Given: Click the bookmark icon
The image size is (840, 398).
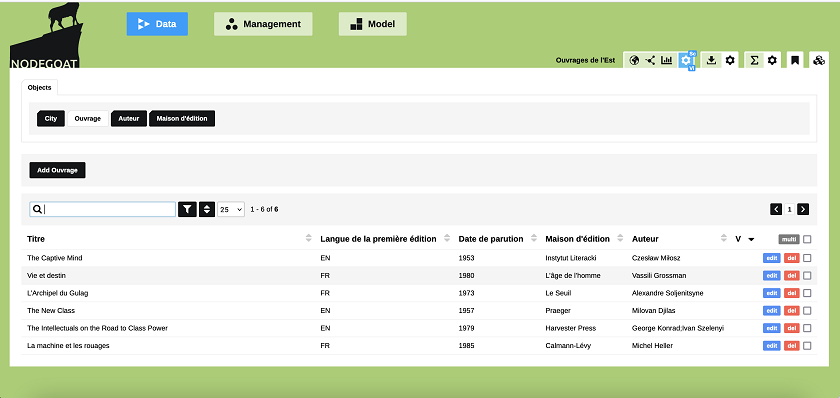Looking at the screenshot, I should pos(795,61).
